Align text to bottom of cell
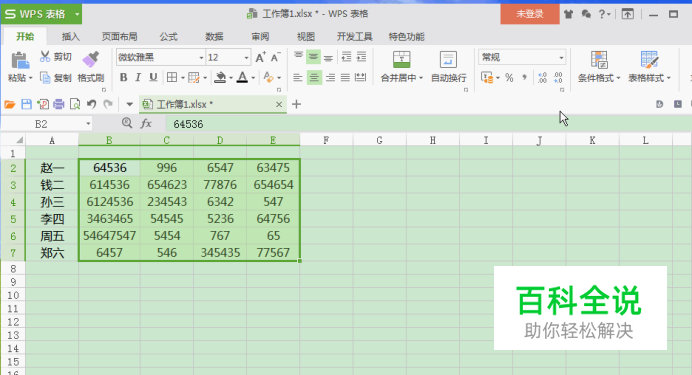Viewport: 692px width, 375px height. (328, 57)
